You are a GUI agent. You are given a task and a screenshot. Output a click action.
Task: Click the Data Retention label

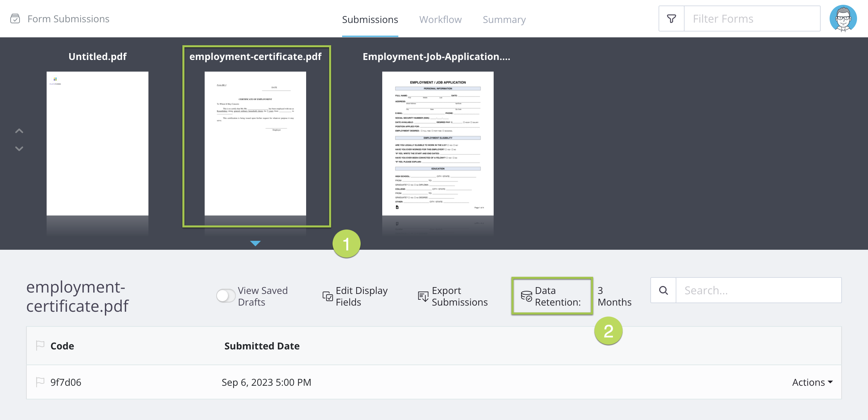558,296
